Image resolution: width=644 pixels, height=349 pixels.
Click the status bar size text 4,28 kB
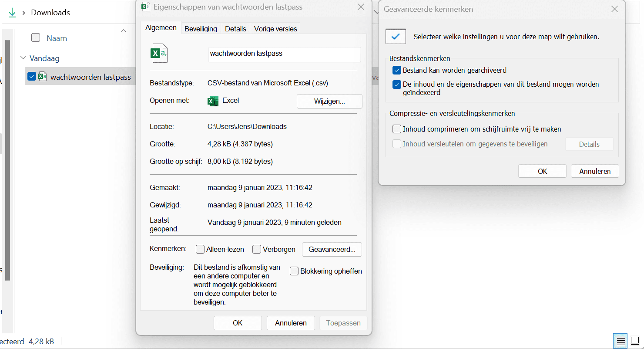click(41, 342)
